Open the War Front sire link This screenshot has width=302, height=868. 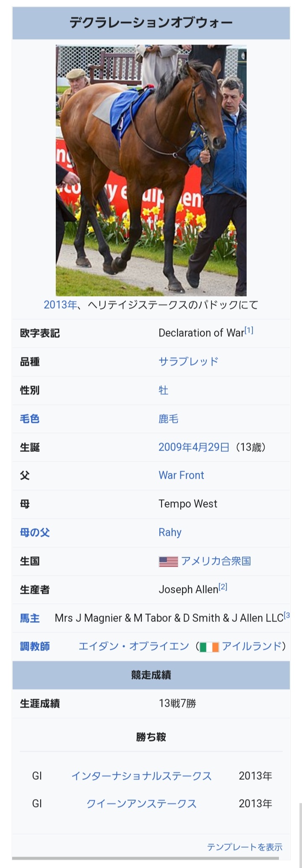[x=181, y=475]
